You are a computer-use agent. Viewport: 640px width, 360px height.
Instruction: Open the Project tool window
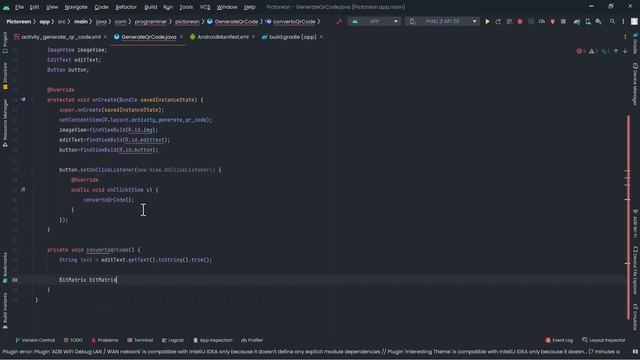click(5, 42)
